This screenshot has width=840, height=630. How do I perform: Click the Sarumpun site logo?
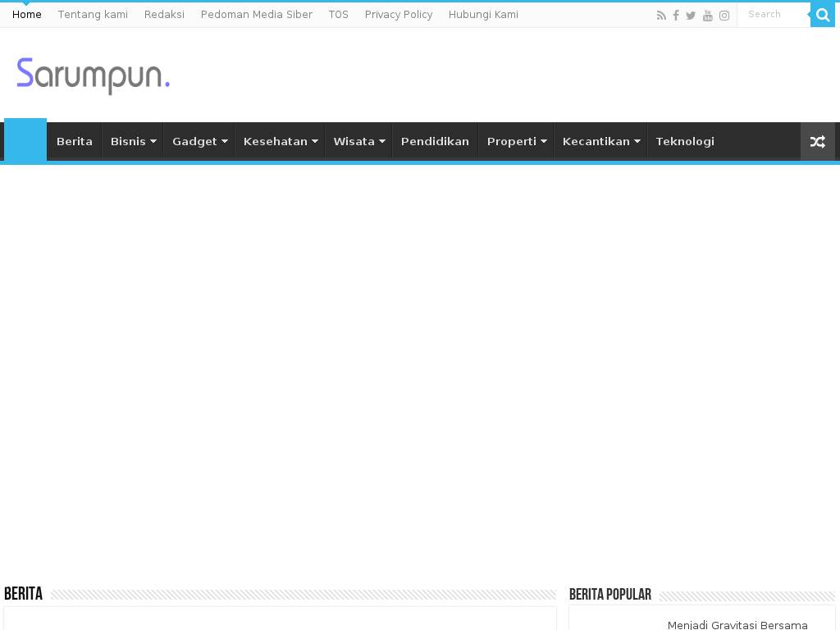tap(94, 75)
